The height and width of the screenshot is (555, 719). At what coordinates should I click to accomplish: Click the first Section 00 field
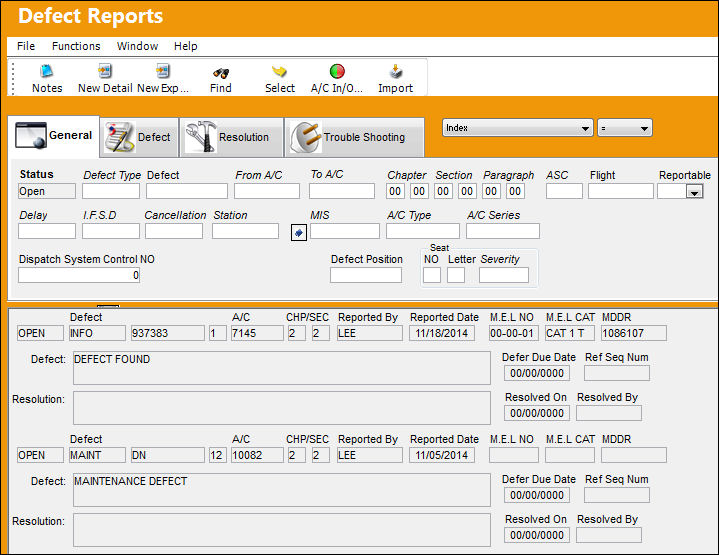pos(443,191)
